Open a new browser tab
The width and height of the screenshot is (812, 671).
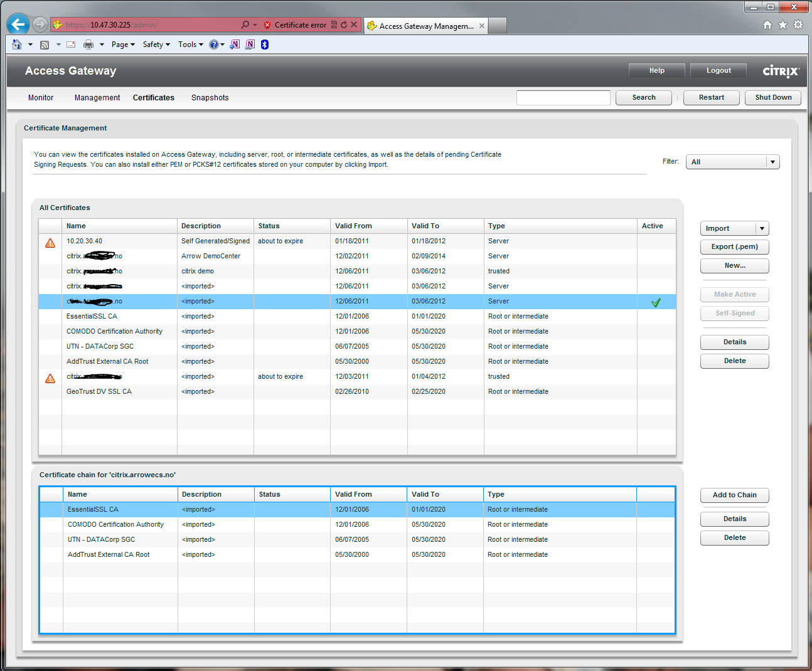pos(497,26)
